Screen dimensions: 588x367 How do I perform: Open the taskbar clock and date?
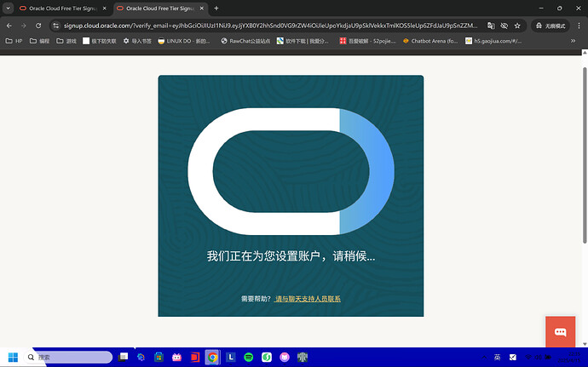tap(569, 358)
